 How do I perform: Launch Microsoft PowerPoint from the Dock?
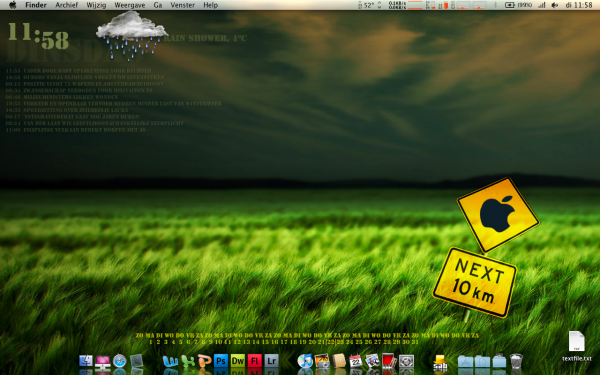204,361
